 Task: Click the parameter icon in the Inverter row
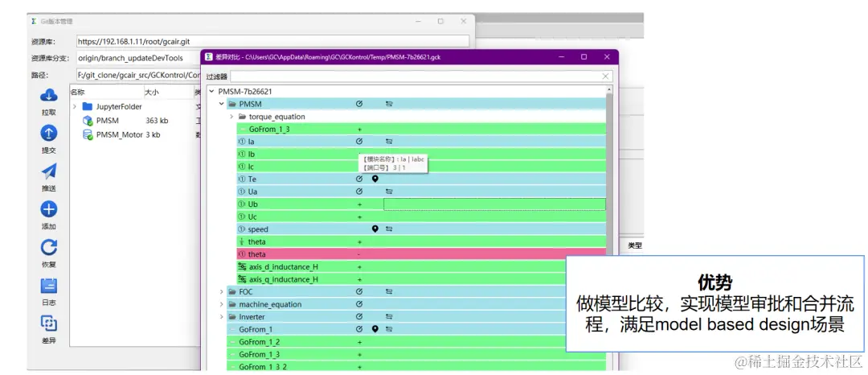tap(389, 317)
